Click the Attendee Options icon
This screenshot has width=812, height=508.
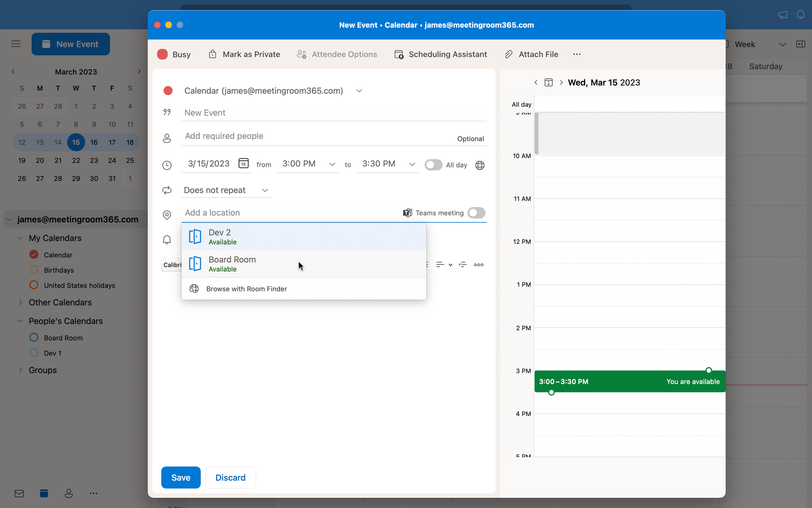302,54
